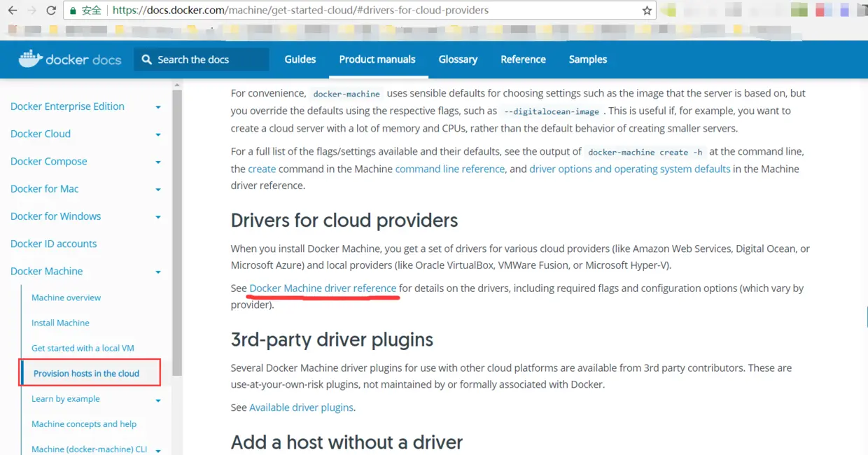868x455 pixels.
Task: Focus the Search the docs field
Action: tap(202, 59)
